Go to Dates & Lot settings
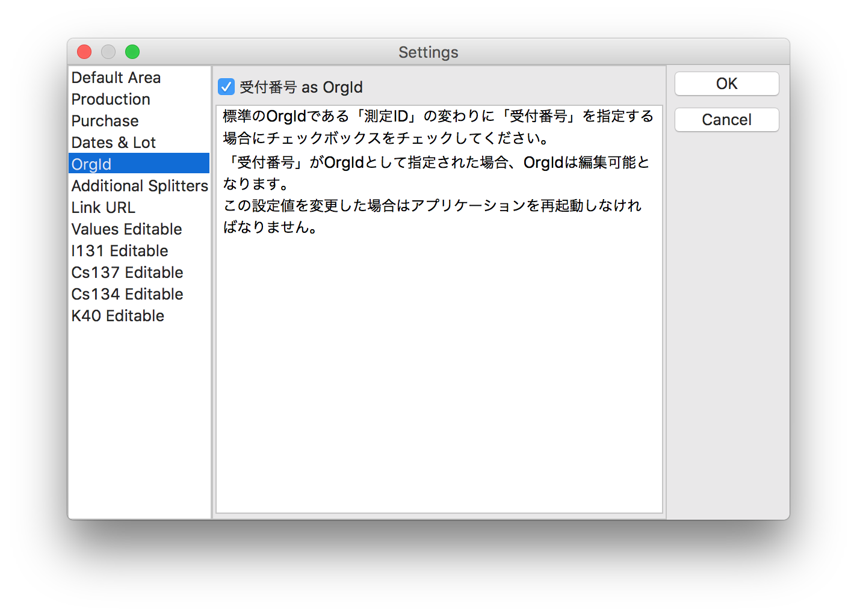 tap(139, 143)
